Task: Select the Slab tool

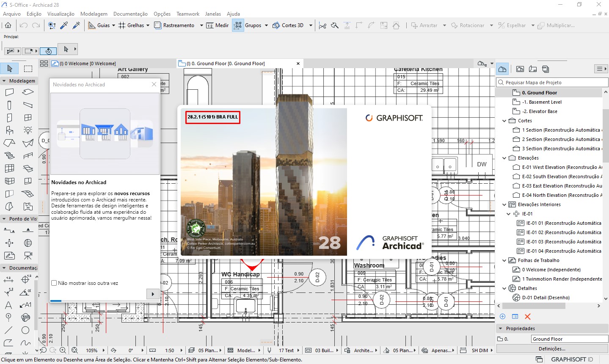Action: tap(28, 92)
